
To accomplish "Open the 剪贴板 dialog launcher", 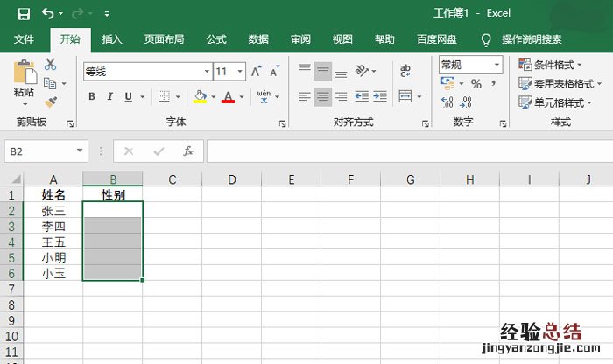I will (70, 123).
